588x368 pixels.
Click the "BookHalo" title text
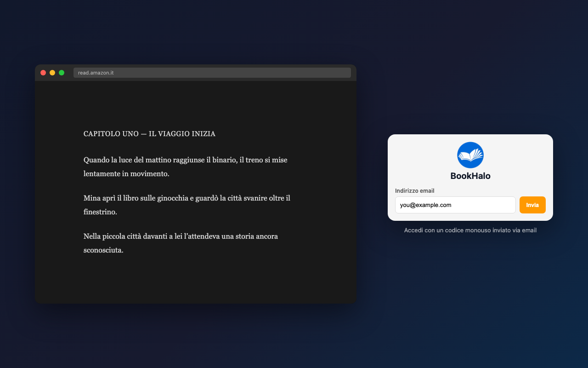[470, 176]
